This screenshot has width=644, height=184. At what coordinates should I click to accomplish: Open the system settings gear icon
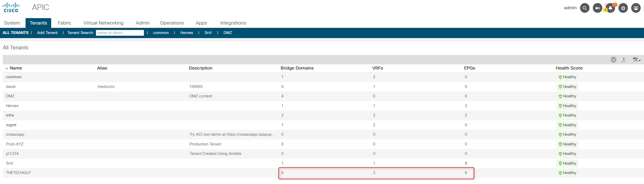point(623,8)
